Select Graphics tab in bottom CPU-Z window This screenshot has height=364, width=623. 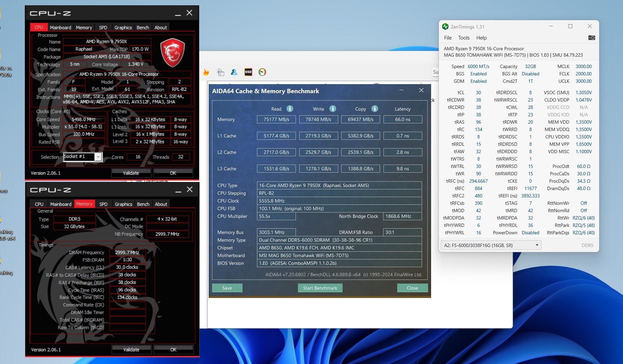[123, 204]
